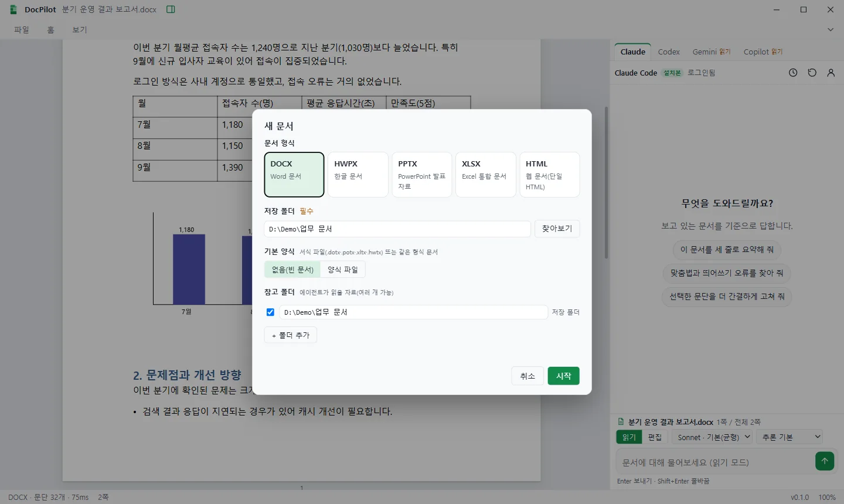The height and width of the screenshot is (504, 844).
Task: Open the 보기 menu tab
Action: 80,30
